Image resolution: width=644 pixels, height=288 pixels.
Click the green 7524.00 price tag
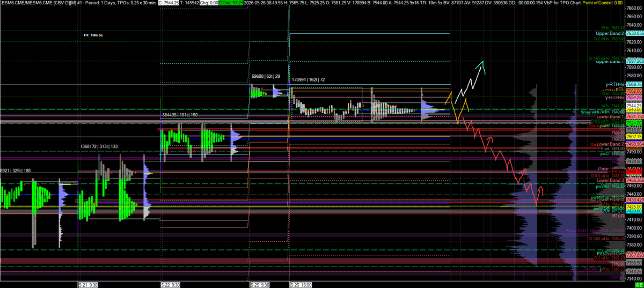(x=633, y=123)
